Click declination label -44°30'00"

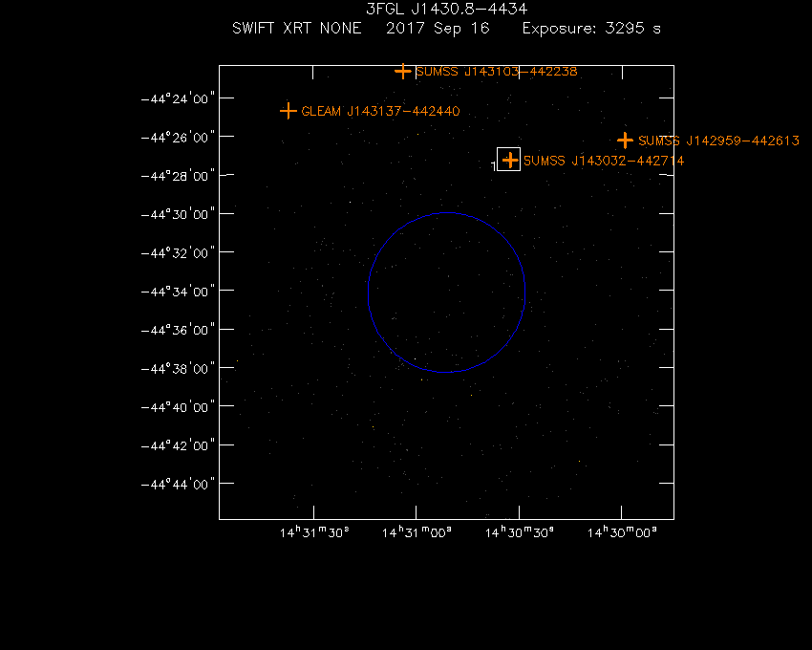click(178, 214)
